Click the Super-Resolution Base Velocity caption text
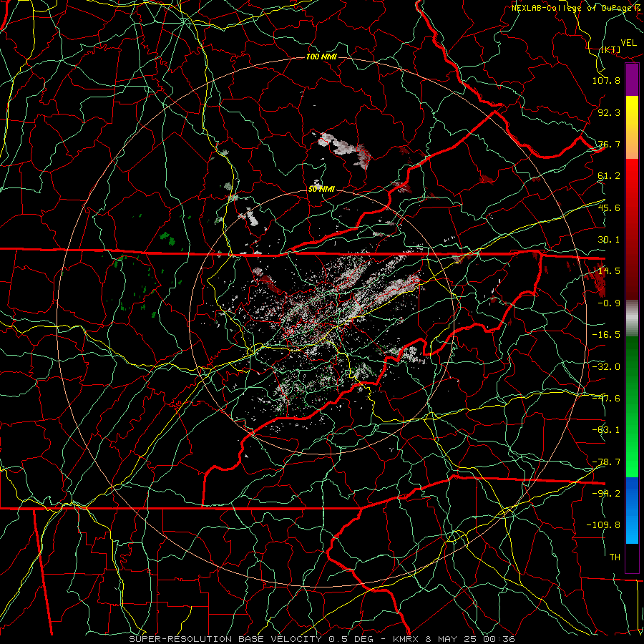644x644 pixels. point(225,639)
